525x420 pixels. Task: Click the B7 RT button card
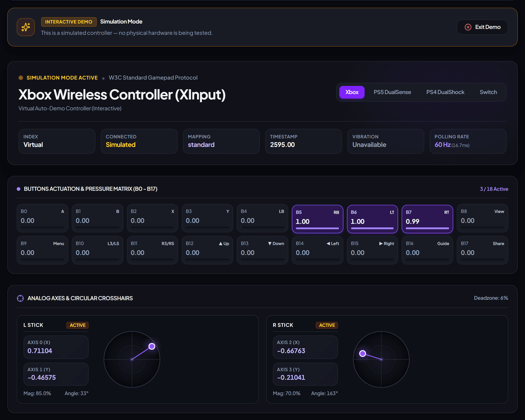(x=427, y=219)
